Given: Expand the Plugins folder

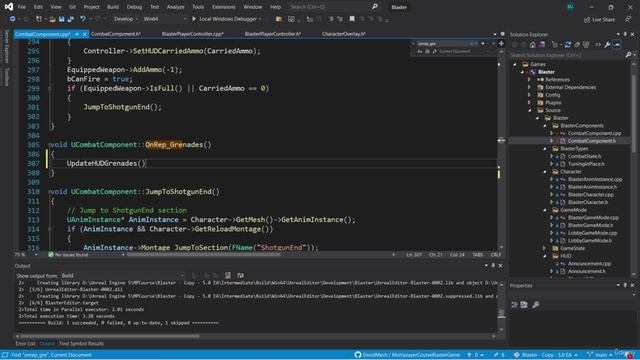Looking at the screenshot, I should 530,102.
